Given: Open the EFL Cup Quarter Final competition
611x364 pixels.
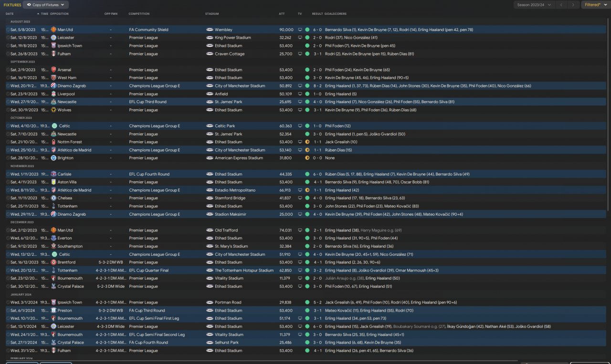Looking at the screenshot, I should [148, 270].
